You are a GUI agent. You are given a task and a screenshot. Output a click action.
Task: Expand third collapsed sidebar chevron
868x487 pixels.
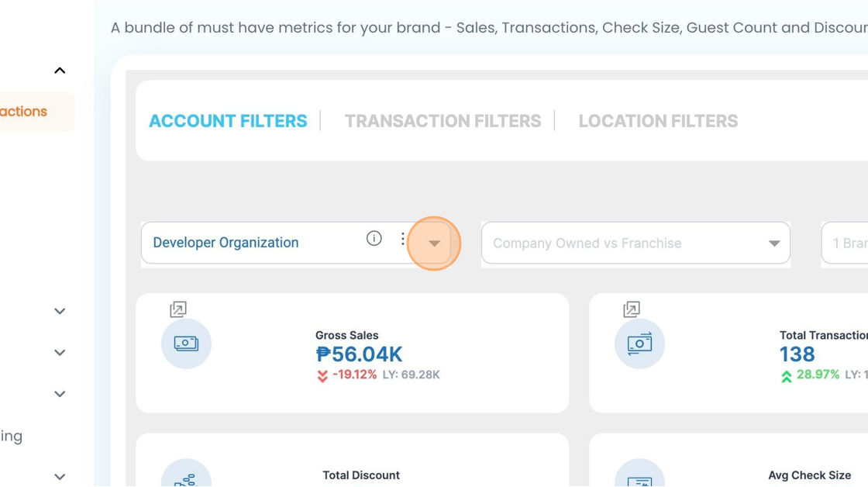(x=60, y=394)
